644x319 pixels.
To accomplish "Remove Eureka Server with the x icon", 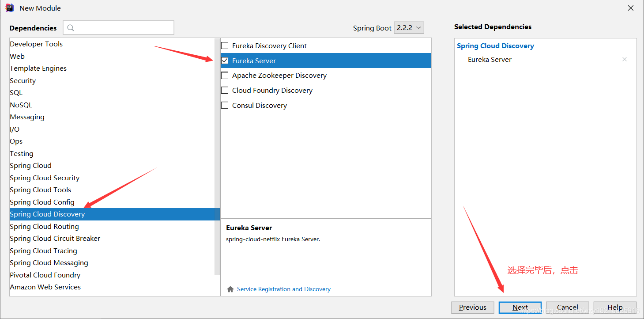I will pos(625,59).
